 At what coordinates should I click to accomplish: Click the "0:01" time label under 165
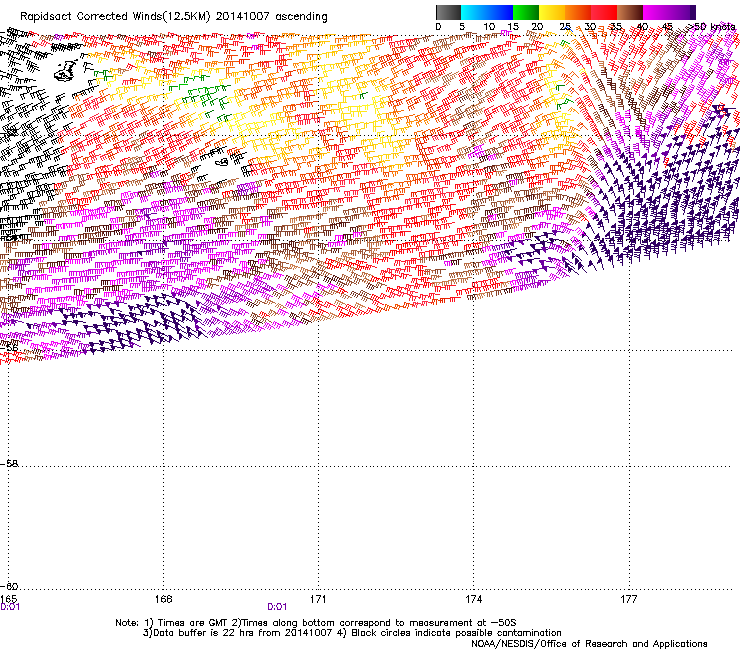coord(10,607)
